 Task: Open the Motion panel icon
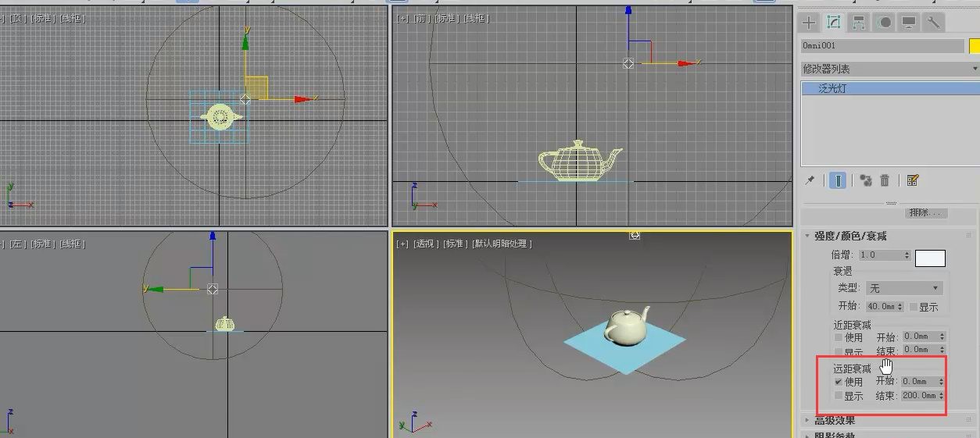(x=884, y=23)
